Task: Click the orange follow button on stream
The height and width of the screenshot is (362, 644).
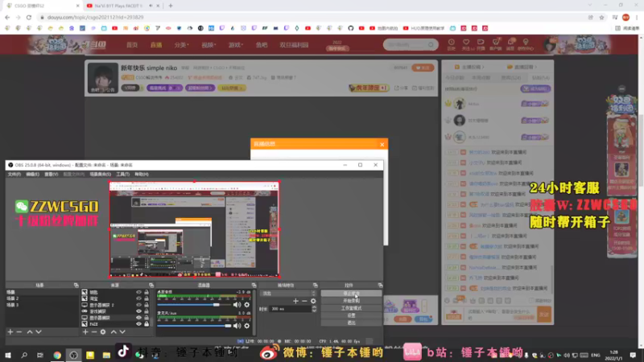Action: tap(423, 68)
